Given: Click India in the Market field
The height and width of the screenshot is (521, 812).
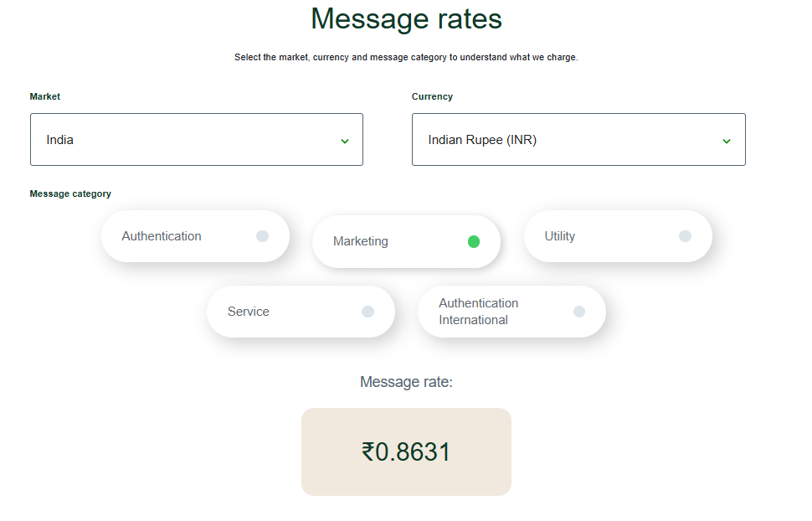Looking at the screenshot, I should tap(60, 140).
